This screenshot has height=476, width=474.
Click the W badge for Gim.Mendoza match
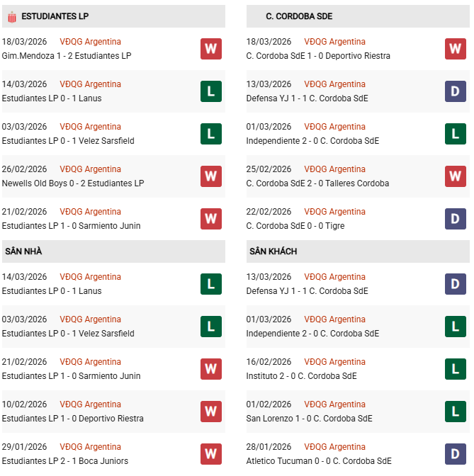tap(210, 49)
